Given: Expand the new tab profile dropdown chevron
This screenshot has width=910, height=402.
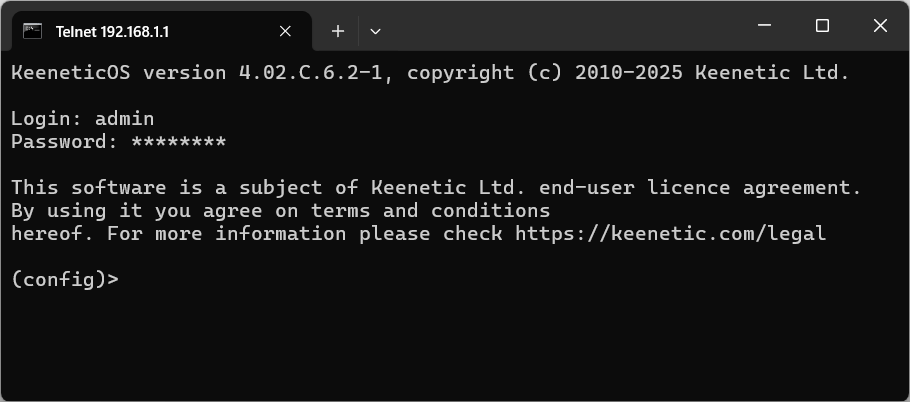Looking at the screenshot, I should [x=375, y=31].
